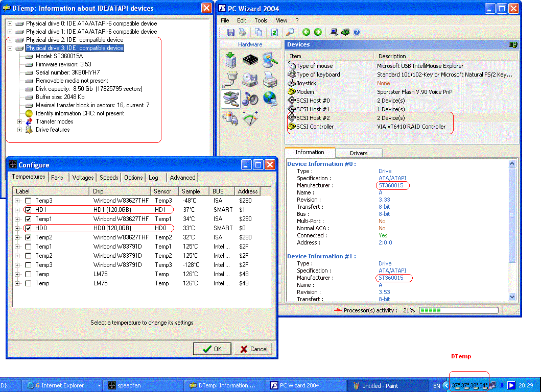This screenshot has width=541, height=392.
Task: Open the View menu in PC Wizard
Action: [x=281, y=20]
